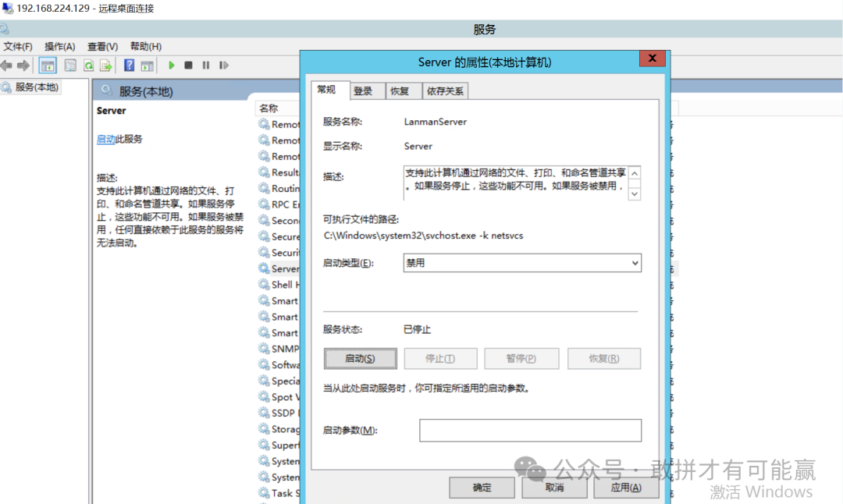This screenshot has width=843, height=504.
Task: Select the Spot service row
Action: pyautogui.click(x=279, y=396)
